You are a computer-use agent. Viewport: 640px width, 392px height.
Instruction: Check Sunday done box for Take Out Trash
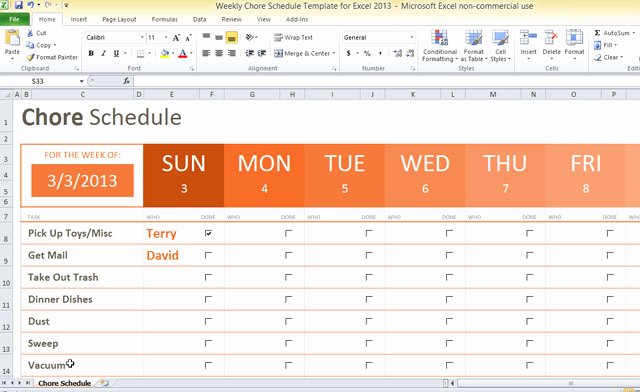pyautogui.click(x=208, y=277)
